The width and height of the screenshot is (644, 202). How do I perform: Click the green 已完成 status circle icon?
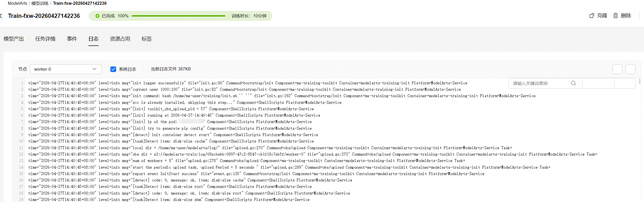click(x=97, y=16)
